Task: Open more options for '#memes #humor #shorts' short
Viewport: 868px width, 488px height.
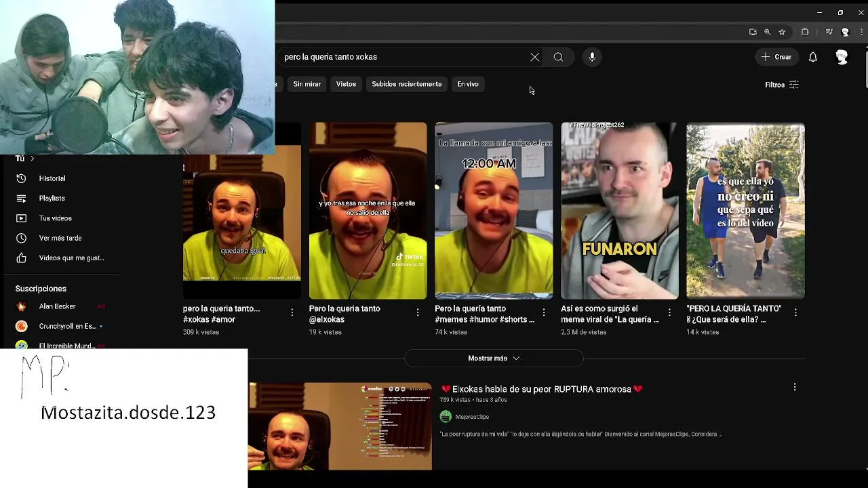Action: (x=544, y=312)
